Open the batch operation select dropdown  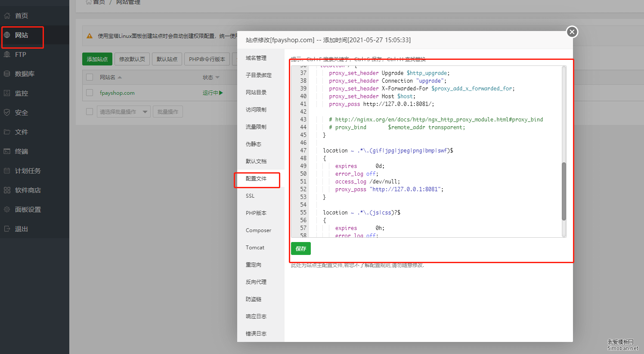pos(124,112)
